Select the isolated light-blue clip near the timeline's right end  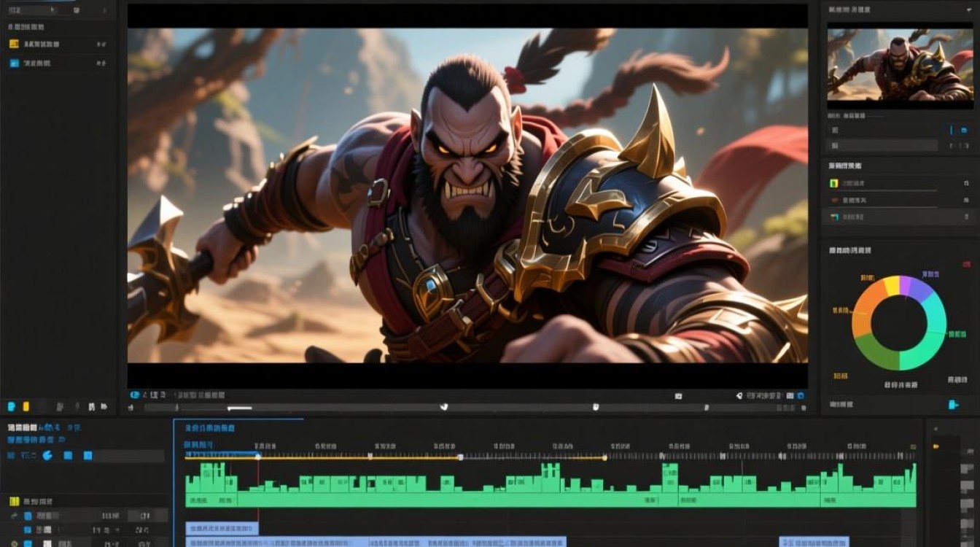pyautogui.click(x=814, y=542)
